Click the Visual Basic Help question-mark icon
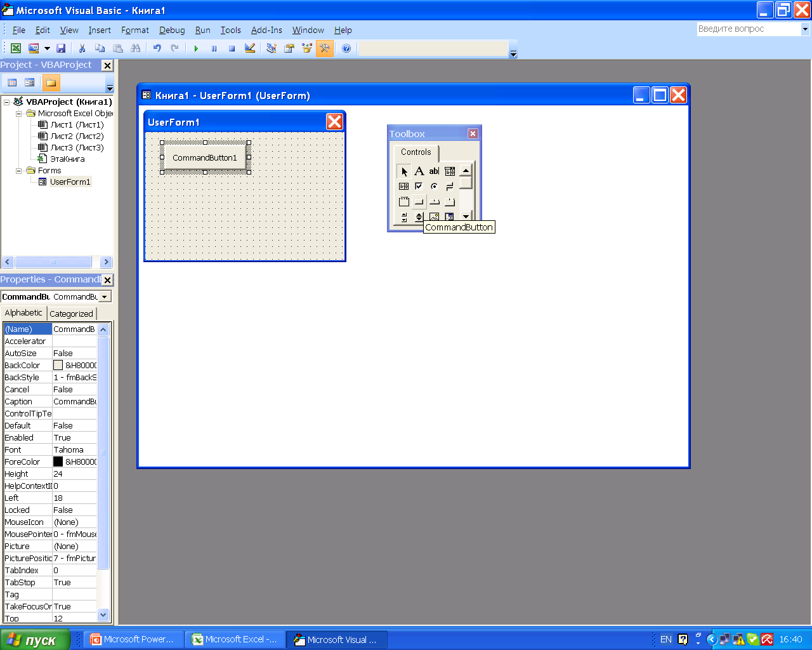 [346, 48]
